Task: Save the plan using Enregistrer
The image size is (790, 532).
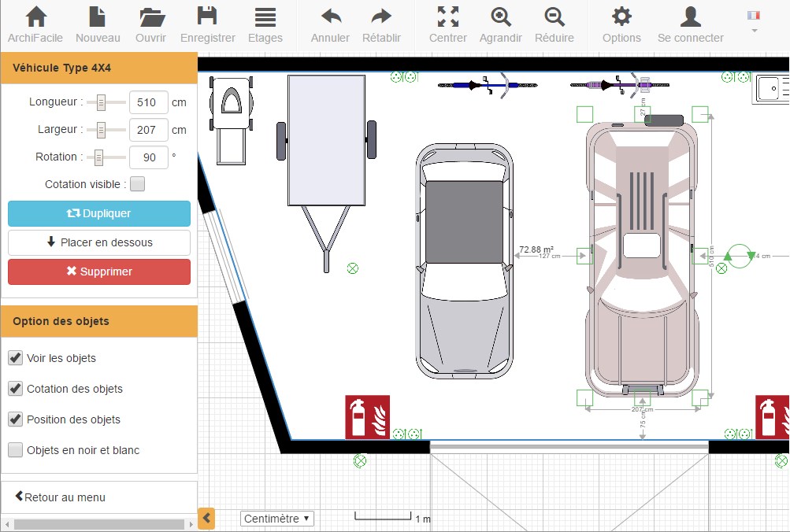Action: point(207,22)
